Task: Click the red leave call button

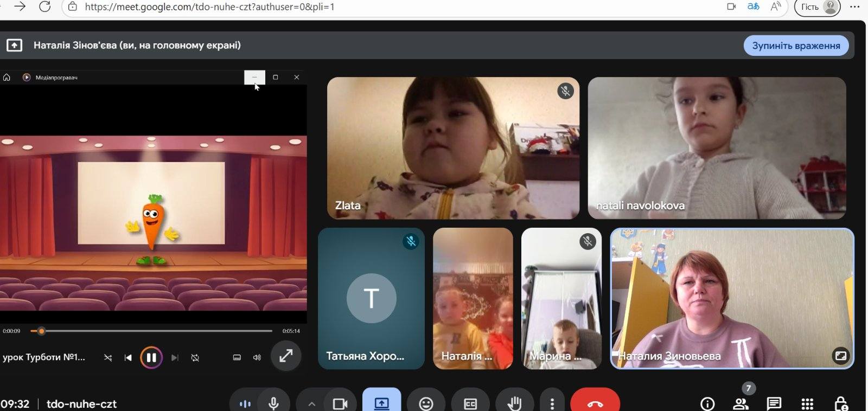Action: pyautogui.click(x=595, y=403)
